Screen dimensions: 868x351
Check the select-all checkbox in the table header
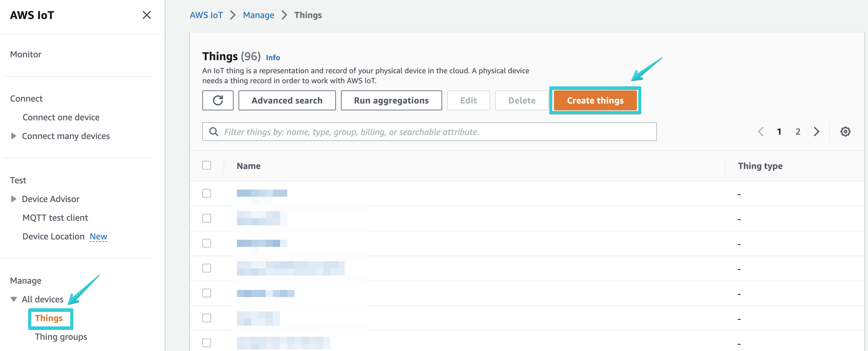[x=207, y=165]
